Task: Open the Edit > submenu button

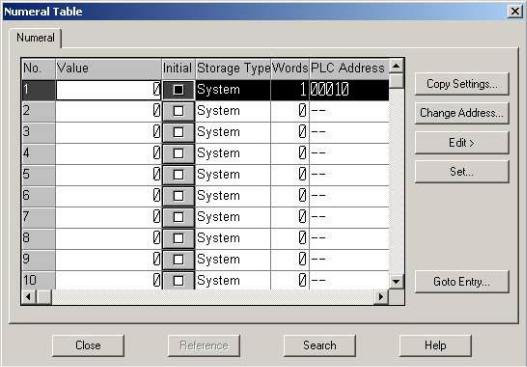Action: [x=462, y=142]
